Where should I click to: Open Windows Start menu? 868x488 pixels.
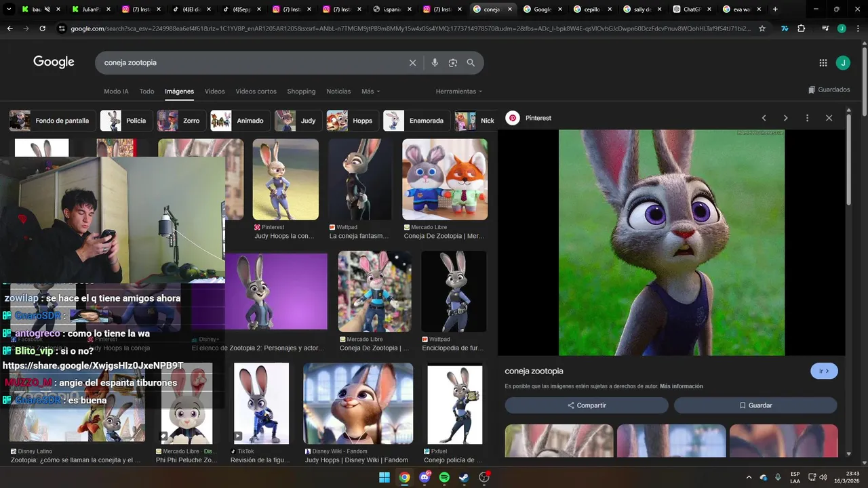[x=384, y=477]
